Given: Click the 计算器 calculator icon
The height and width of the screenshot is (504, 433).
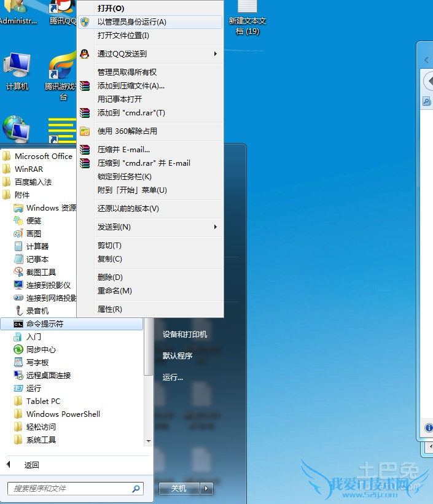Looking at the screenshot, I should point(18,247).
